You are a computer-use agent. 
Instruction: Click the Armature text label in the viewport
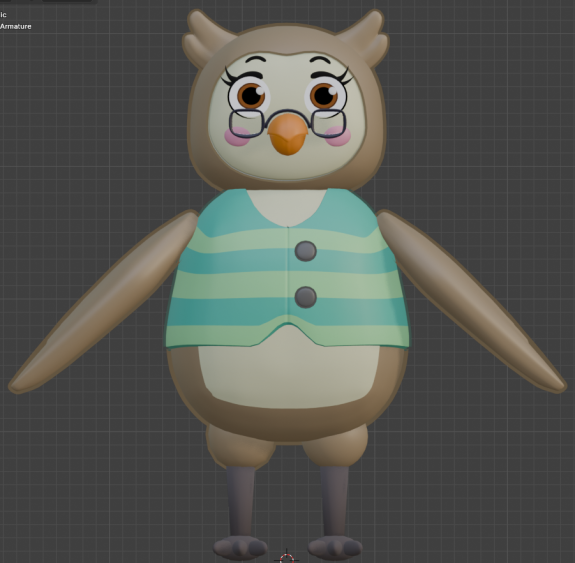(15, 26)
